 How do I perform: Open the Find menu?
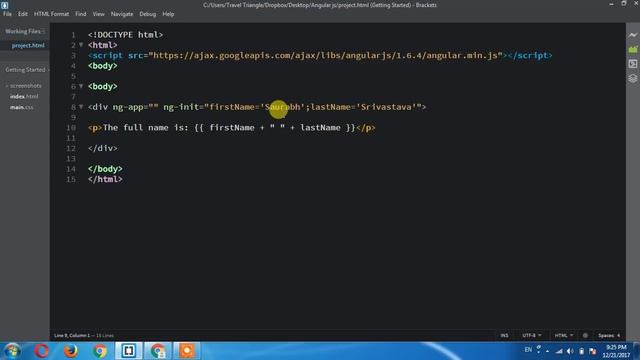coord(80,14)
